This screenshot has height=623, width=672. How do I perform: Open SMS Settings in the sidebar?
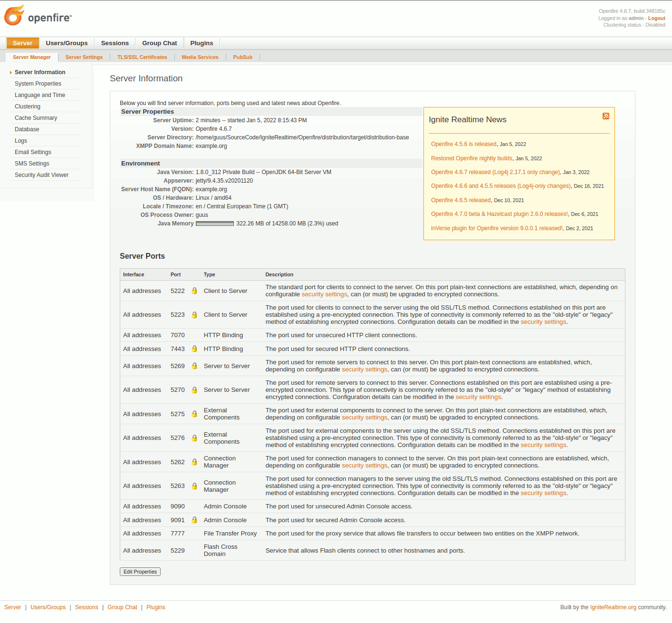tap(32, 164)
